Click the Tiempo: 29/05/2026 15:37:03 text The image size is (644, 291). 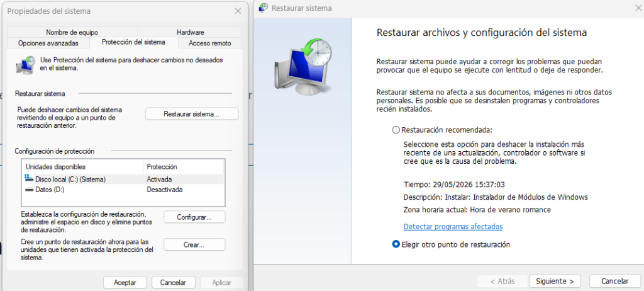[454, 185]
